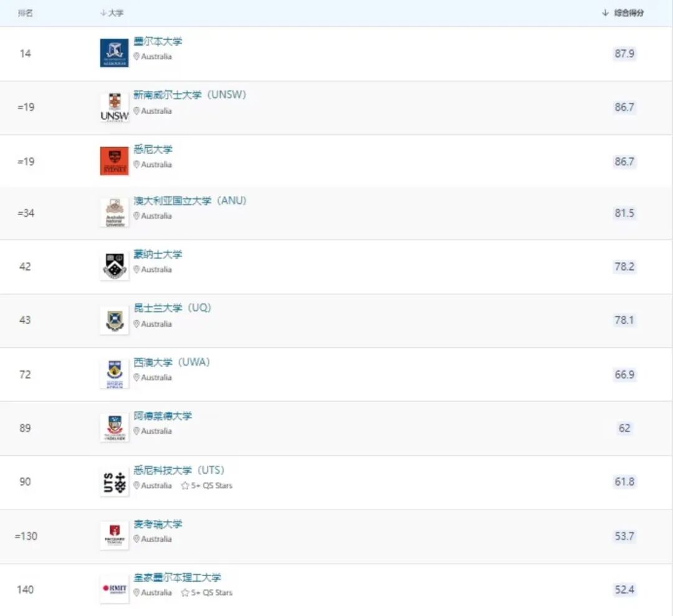Viewport: 673px width, 616px height.
Task: Open 阿德莱德大学 link
Action: (x=162, y=416)
